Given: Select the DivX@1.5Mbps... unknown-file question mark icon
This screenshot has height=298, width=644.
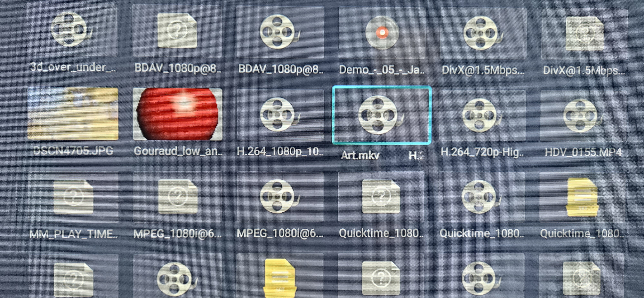Looking at the screenshot, I should tap(584, 34).
